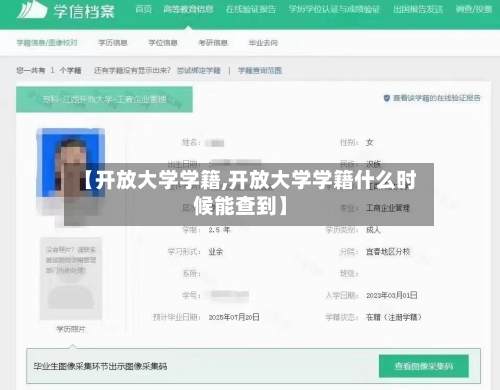Screen dimensions: 500x390
Task: Switch to 学籍信息/图像校对 tab
Action: pyautogui.click(x=47, y=43)
